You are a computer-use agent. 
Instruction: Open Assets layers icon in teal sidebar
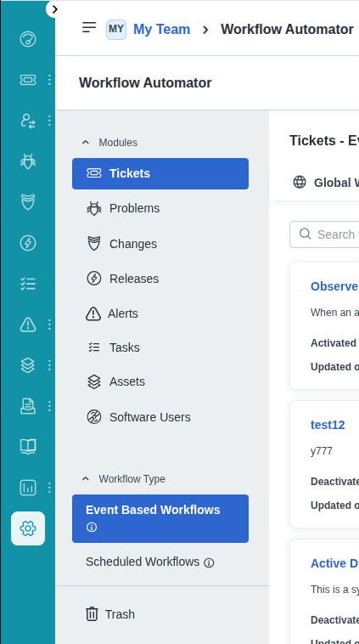[28, 365]
